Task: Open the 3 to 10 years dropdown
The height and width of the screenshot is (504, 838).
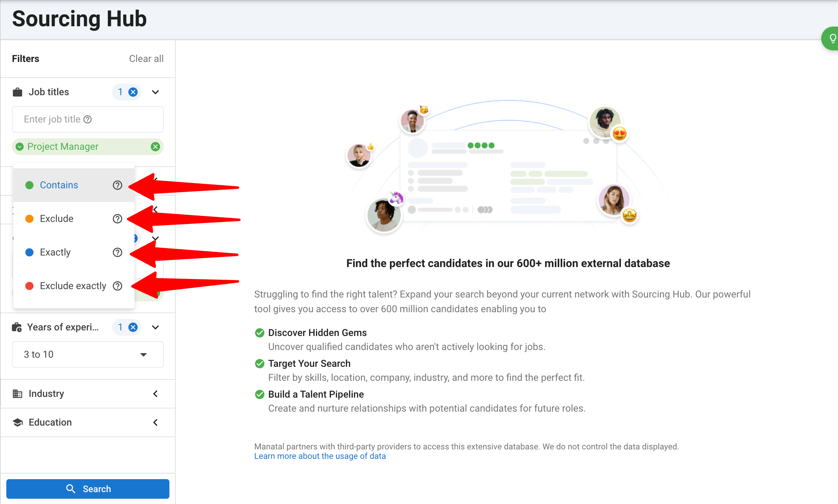Action: (88, 355)
